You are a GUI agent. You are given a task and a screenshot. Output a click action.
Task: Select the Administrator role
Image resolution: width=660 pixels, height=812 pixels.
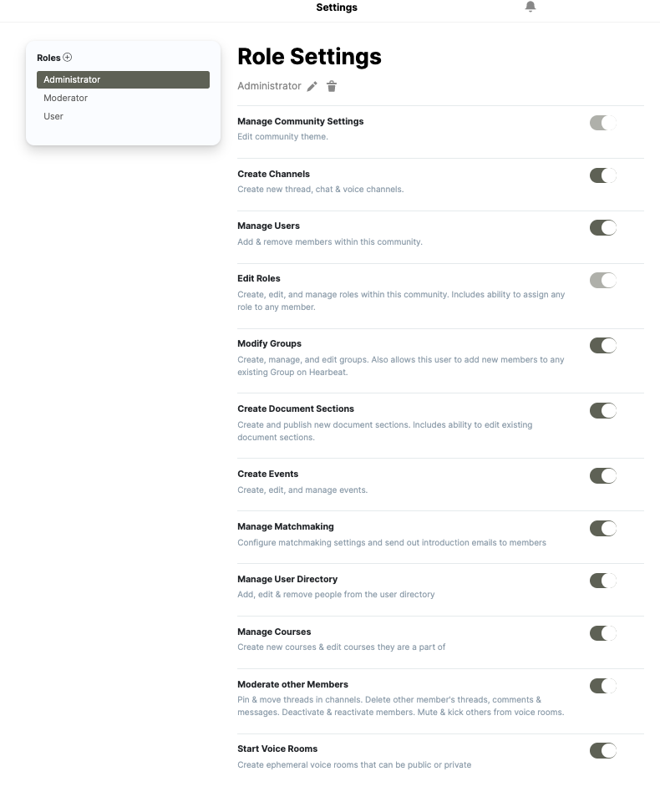pos(123,79)
